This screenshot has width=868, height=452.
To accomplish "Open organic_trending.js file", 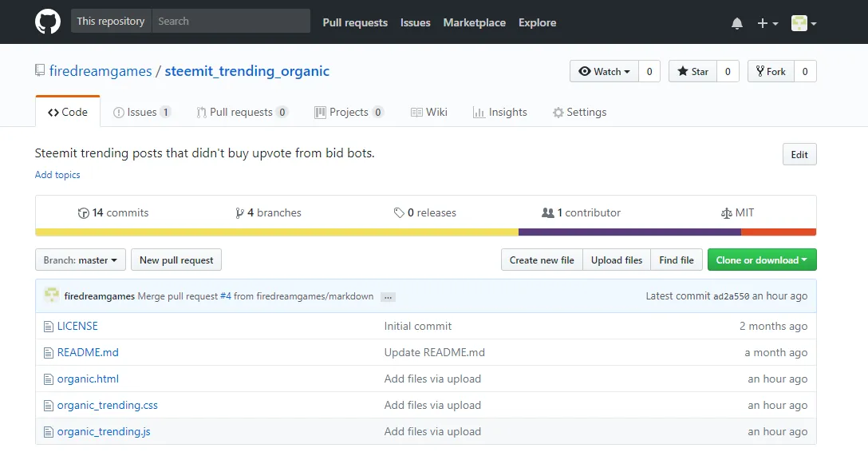I will (x=104, y=431).
